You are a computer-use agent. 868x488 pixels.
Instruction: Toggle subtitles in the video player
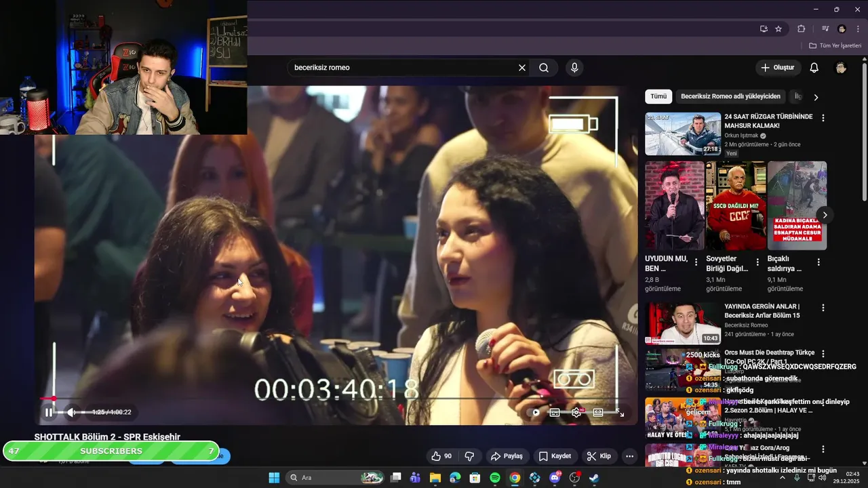(555, 412)
